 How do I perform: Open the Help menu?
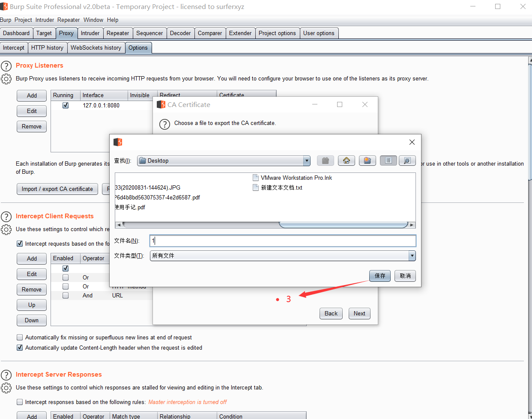point(113,20)
